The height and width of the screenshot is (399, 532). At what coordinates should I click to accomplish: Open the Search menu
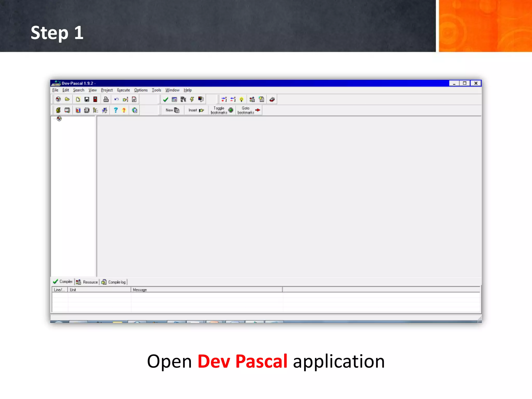[79, 90]
